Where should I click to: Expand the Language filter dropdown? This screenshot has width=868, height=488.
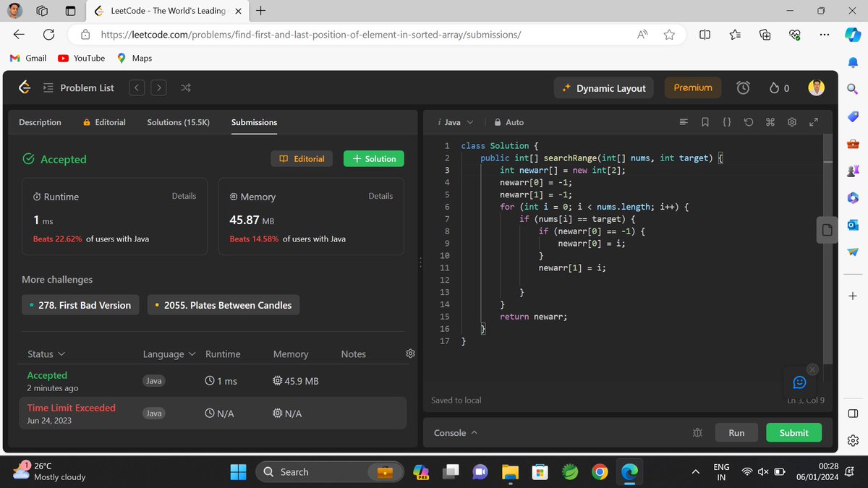coord(169,354)
